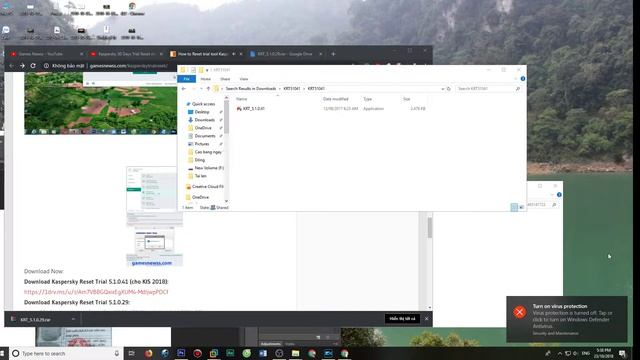Open Explorer help question mark

[522, 79]
